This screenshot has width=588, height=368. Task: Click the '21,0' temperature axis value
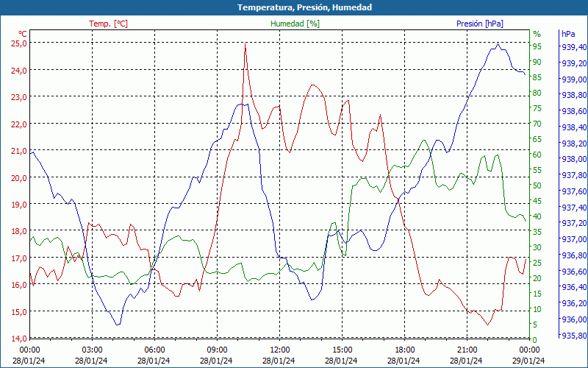pos(19,151)
